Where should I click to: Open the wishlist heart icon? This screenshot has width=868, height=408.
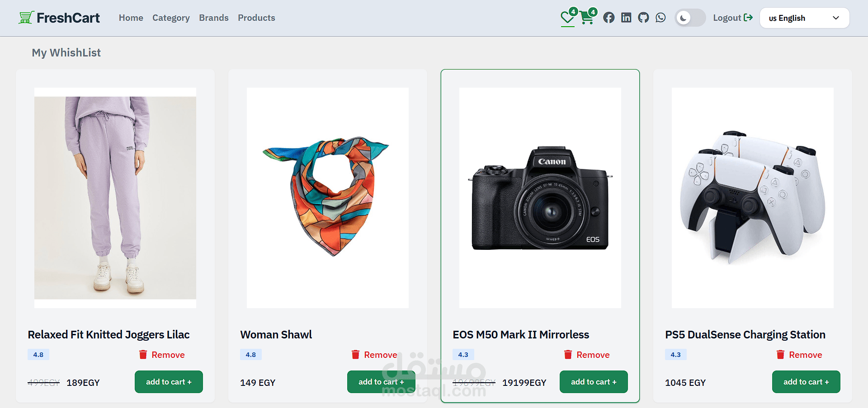pyautogui.click(x=567, y=18)
